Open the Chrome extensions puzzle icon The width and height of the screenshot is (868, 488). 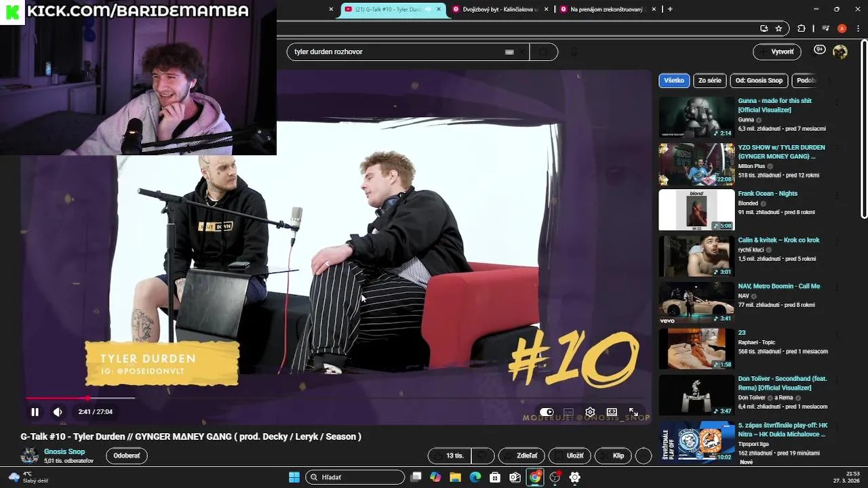(802, 28)
